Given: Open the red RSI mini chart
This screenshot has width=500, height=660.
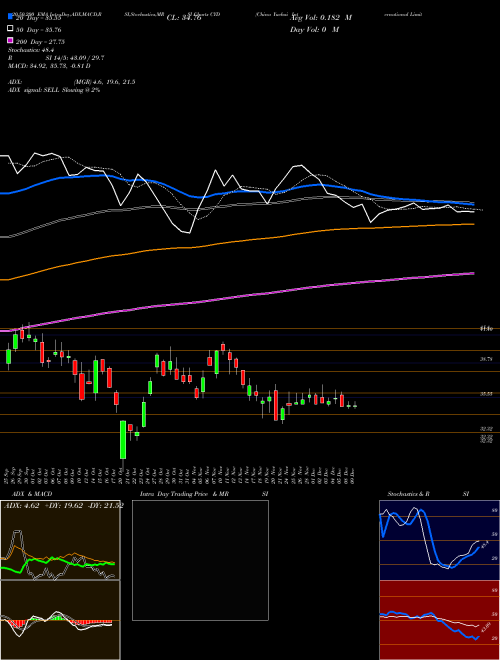Looking at the screenshot, I should [439, 620].
